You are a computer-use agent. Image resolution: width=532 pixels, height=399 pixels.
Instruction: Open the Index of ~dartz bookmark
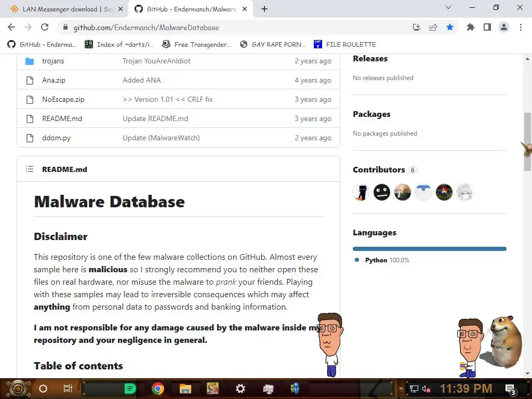119,45
